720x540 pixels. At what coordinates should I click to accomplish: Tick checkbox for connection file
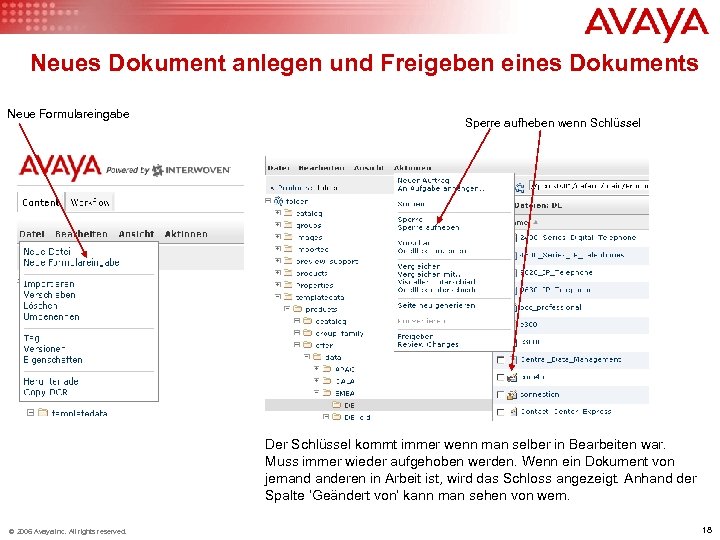pyautogui.click(x=501, y=395)
